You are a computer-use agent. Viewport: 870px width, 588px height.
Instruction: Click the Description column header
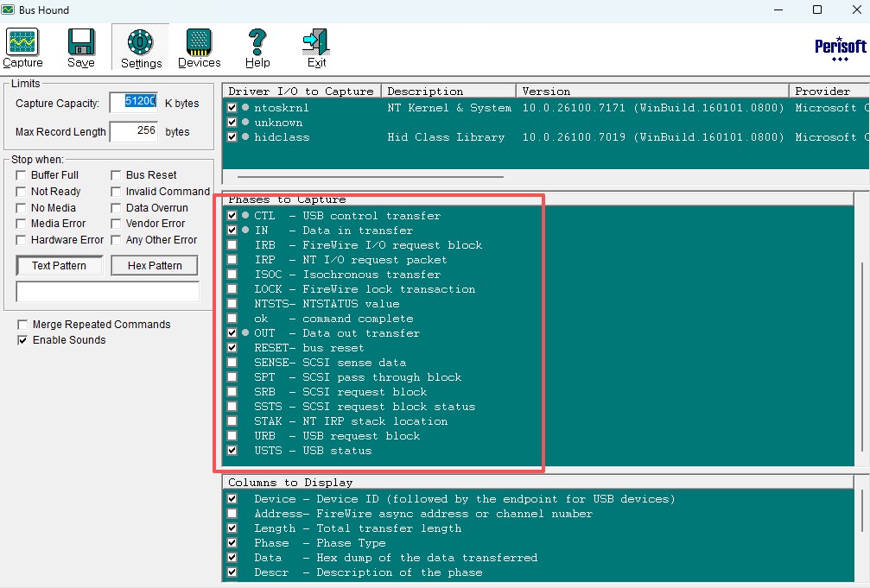click(x=448, y=92)
